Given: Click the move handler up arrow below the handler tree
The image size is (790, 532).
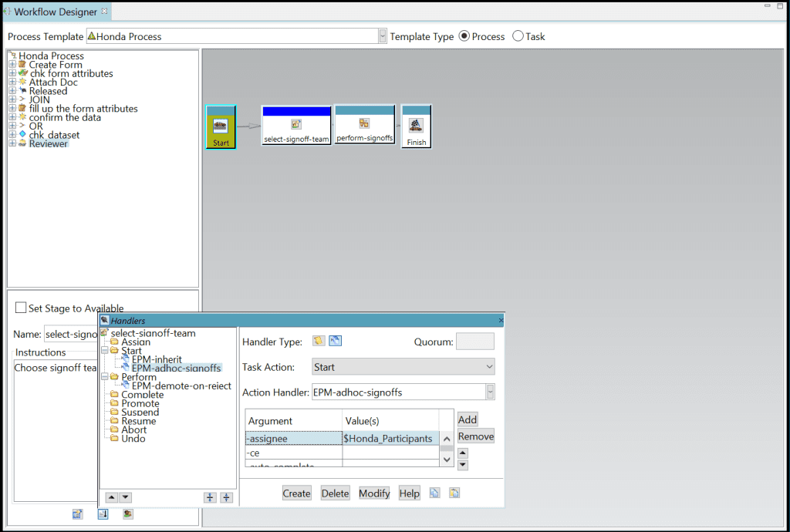Looking at the screenshot, I should (111, 497).
